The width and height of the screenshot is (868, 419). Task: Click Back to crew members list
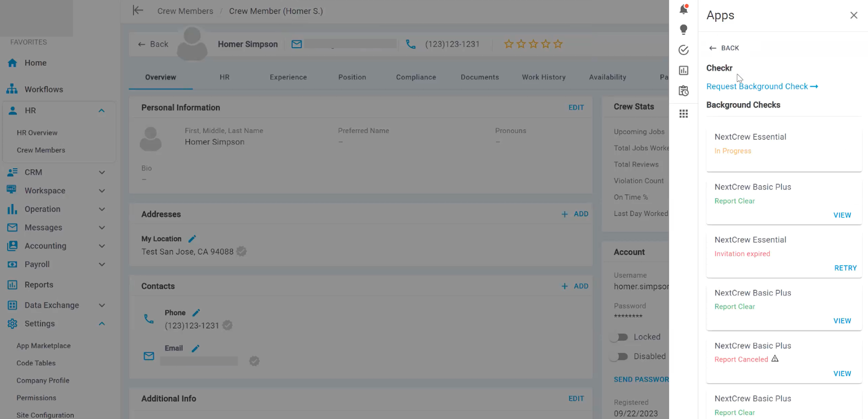point(153,44)
